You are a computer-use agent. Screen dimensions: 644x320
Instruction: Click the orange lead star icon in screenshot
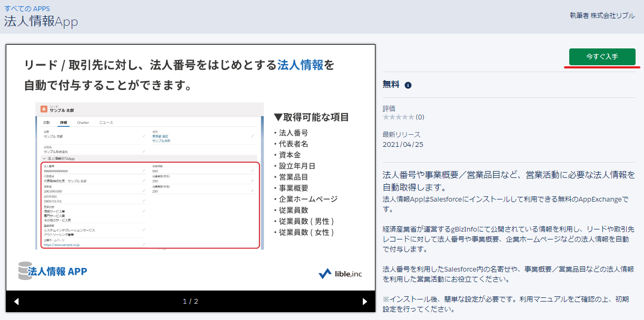click(44, 108)
